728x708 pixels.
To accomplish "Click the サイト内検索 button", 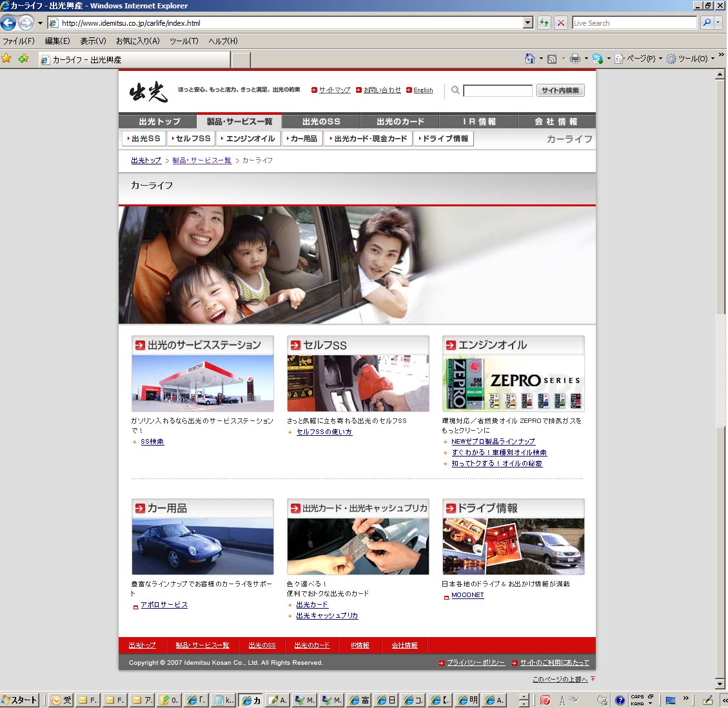I will [560, 90].
